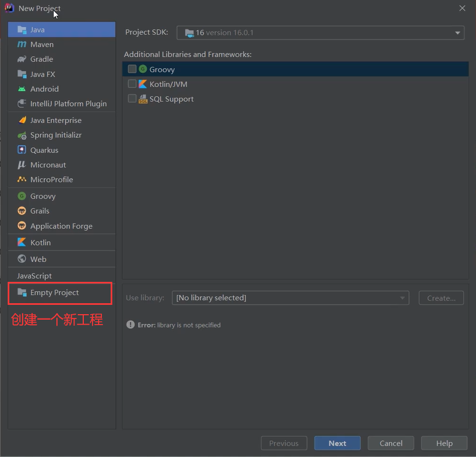Click the SQL Support library icon
This screenshot has width=476, height=457.
143,99
